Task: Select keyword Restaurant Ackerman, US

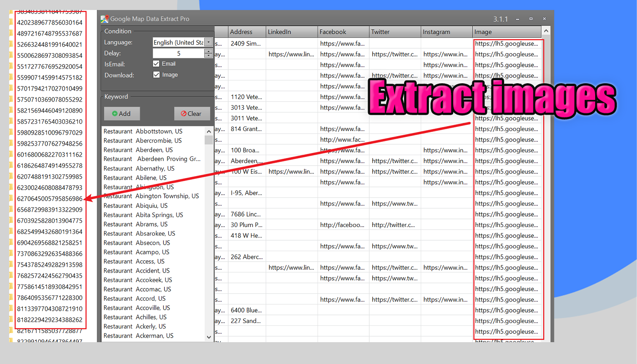Action: [x=138, y=336]
